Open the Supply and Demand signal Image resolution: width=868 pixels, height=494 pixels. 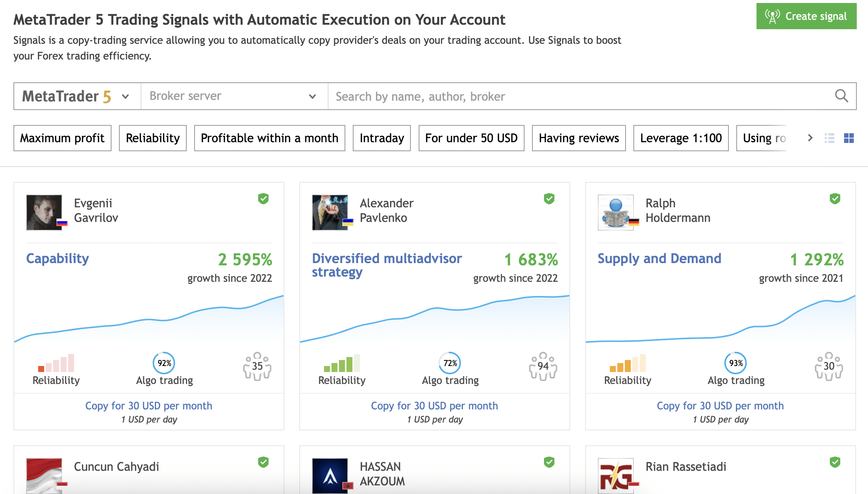[x=660, y=259]
